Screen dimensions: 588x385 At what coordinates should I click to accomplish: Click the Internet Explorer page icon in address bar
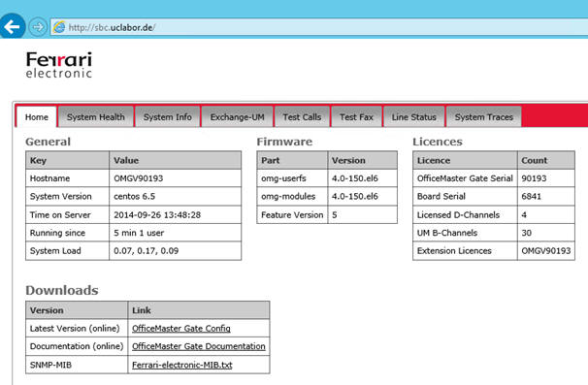59,27
